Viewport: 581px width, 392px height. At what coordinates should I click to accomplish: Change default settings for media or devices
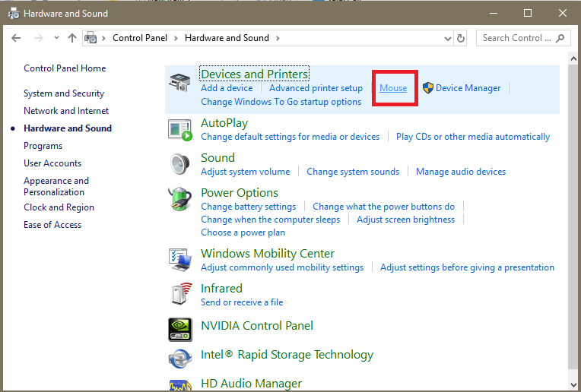coord(290,137)
